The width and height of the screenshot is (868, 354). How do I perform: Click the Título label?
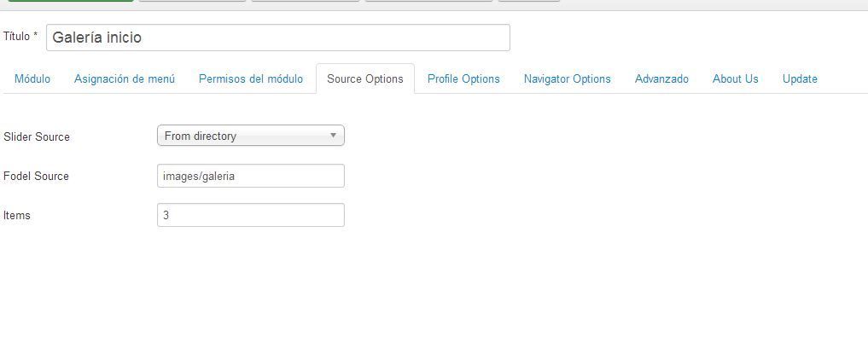20,37
